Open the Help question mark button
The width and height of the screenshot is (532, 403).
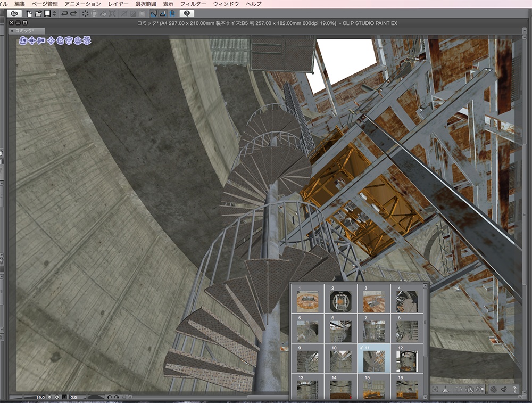[x=187, y=14]
